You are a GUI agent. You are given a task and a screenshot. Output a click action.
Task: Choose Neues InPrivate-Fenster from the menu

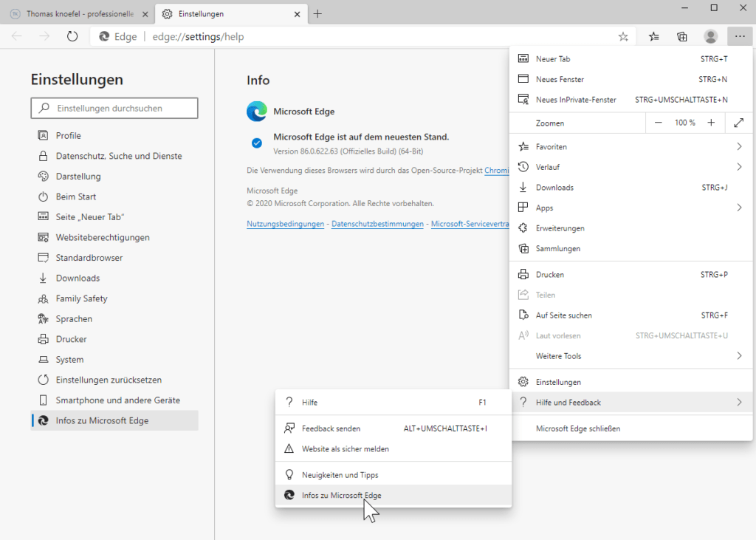click(630, 100)
